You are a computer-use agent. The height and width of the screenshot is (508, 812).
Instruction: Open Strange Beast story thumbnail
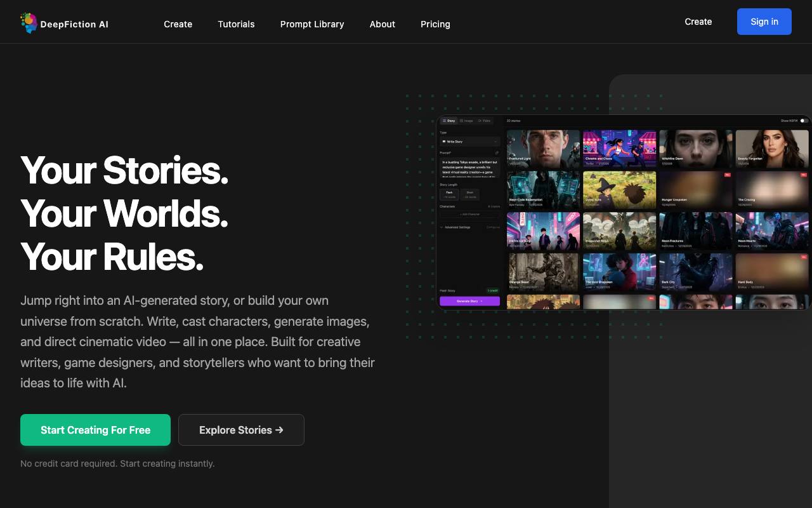coord(543,272)
